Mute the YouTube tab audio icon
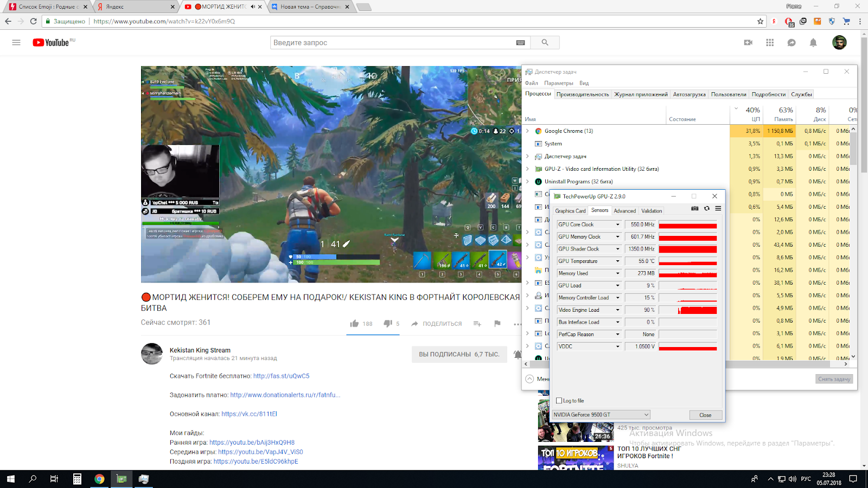Viewport: 868px width, 488px height. click(x=253, y=7)
